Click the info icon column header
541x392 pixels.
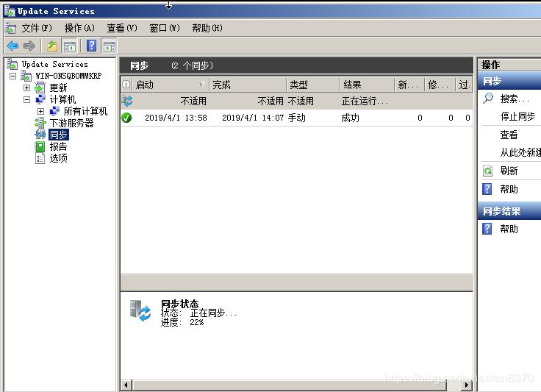126,84
